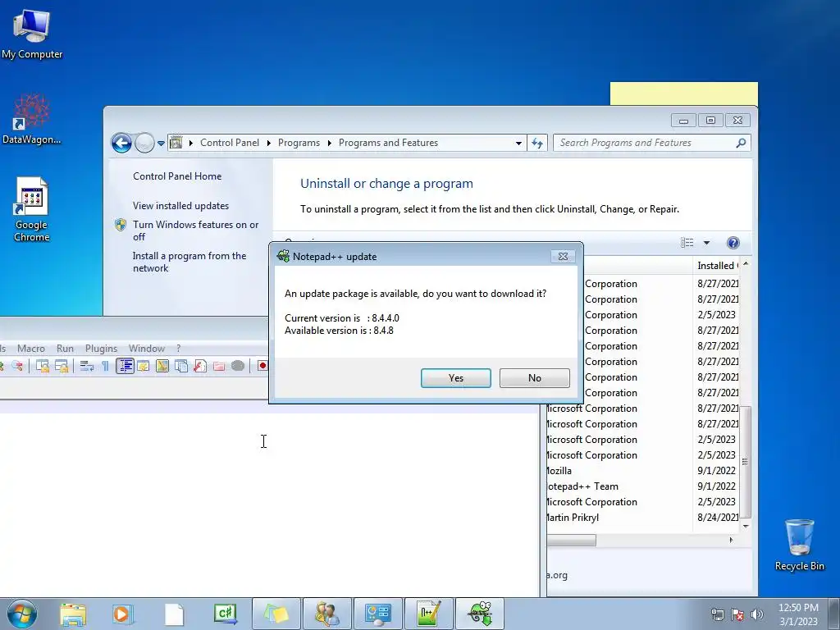Open View installed updates link
The width and height of the screenshot is (840, 630).
coord(180,206)
